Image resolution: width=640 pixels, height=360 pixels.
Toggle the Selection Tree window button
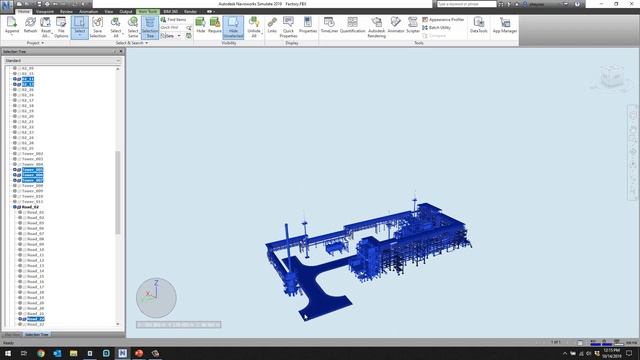coord(150,27)
